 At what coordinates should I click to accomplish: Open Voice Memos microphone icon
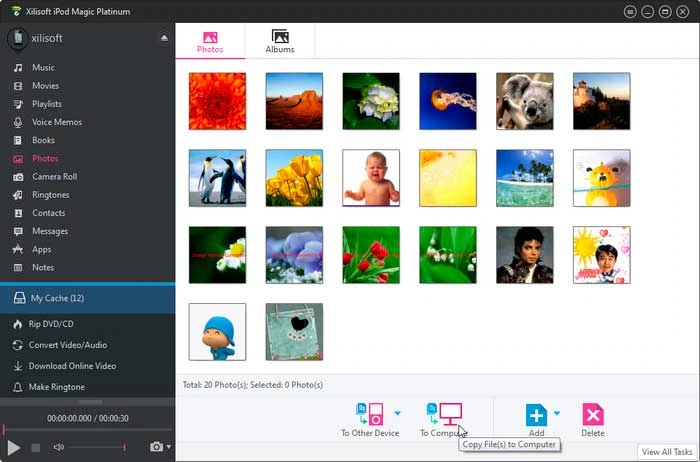click(x=18, y=122)
